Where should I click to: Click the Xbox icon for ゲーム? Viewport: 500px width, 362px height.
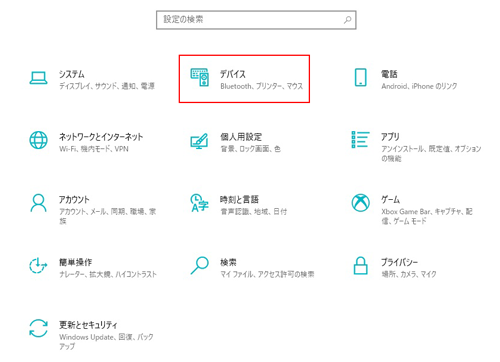pos(361,203)
